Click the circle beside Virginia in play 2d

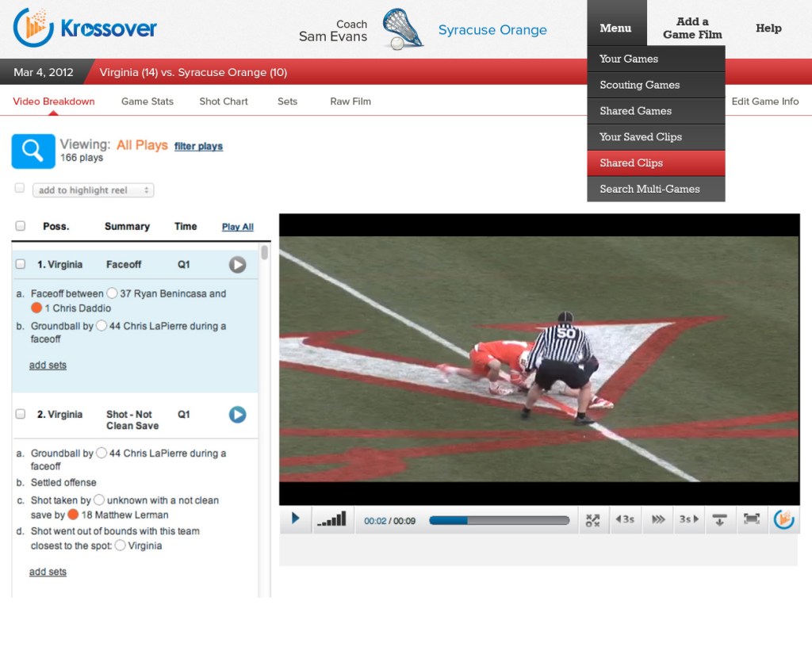(121, 546)
